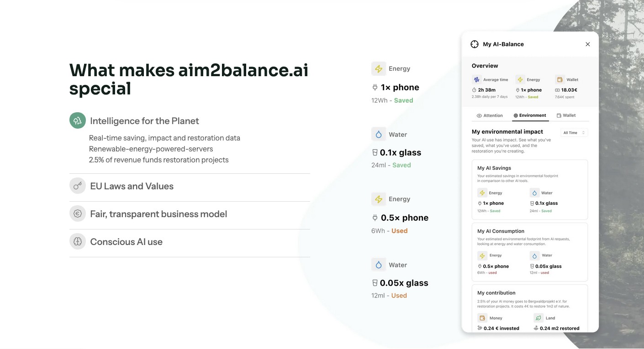
Task: Click the My environmental impact heading
Action: pos(507,131)
